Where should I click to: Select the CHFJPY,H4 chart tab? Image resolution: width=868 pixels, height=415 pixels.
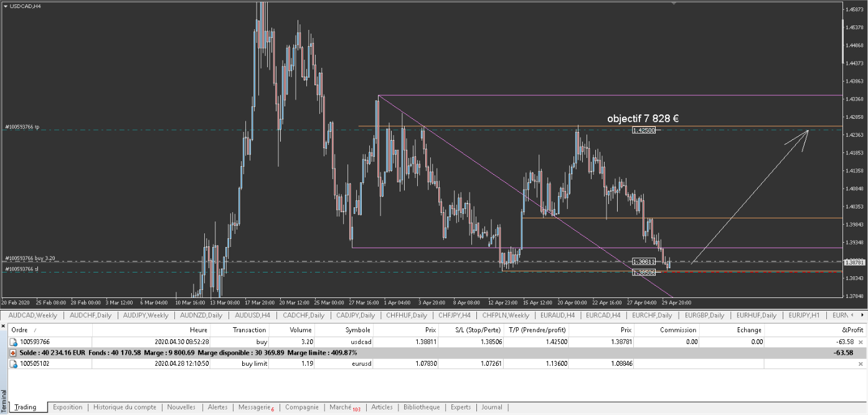point(455,315)
